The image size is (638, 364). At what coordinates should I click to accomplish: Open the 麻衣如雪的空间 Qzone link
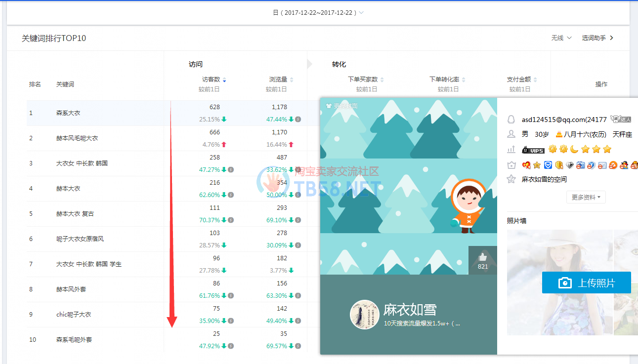click(x=544, y=179)
